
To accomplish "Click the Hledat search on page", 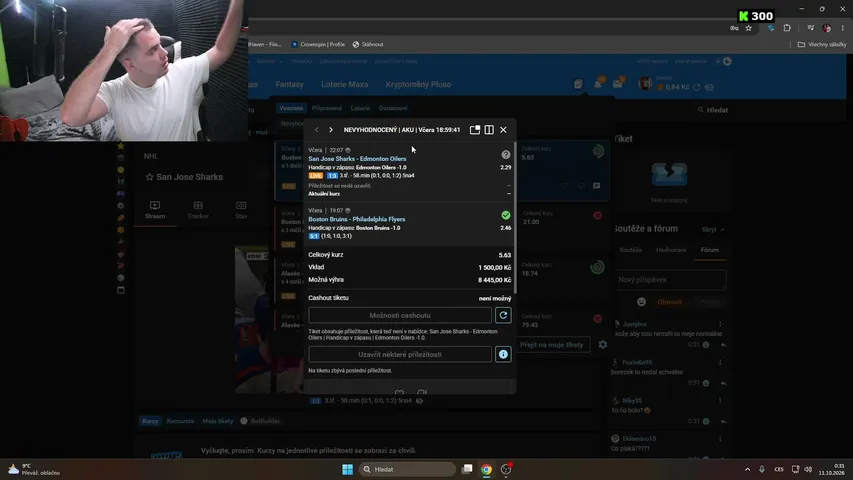I will pyautogui.click(x=713, y=110).
